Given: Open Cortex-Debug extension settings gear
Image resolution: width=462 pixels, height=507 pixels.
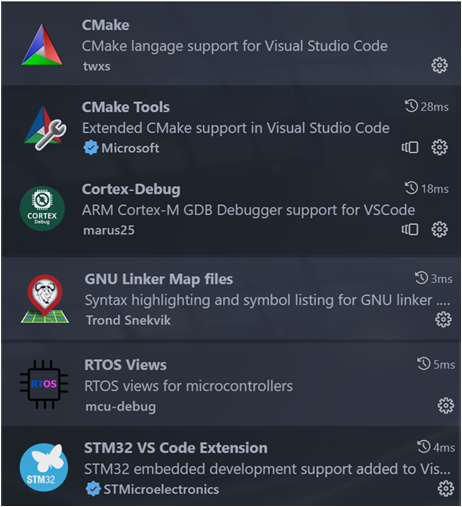Looking at the screenshot, I should click(439, 229).
